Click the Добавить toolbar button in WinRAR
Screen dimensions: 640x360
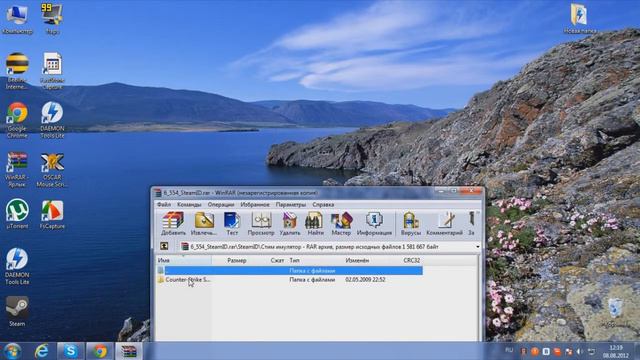(173, 224)
